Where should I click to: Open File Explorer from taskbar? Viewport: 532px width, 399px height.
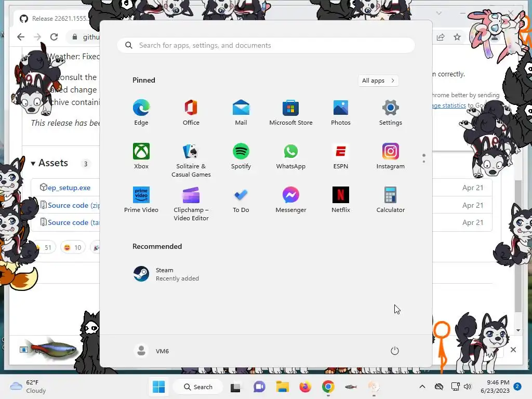click(282, 387)
